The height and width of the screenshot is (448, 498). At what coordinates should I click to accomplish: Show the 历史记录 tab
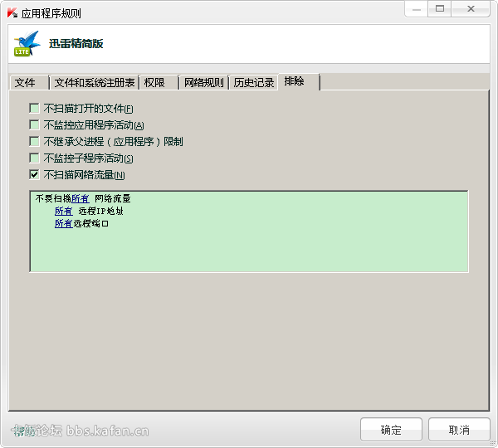pos(253,83)
